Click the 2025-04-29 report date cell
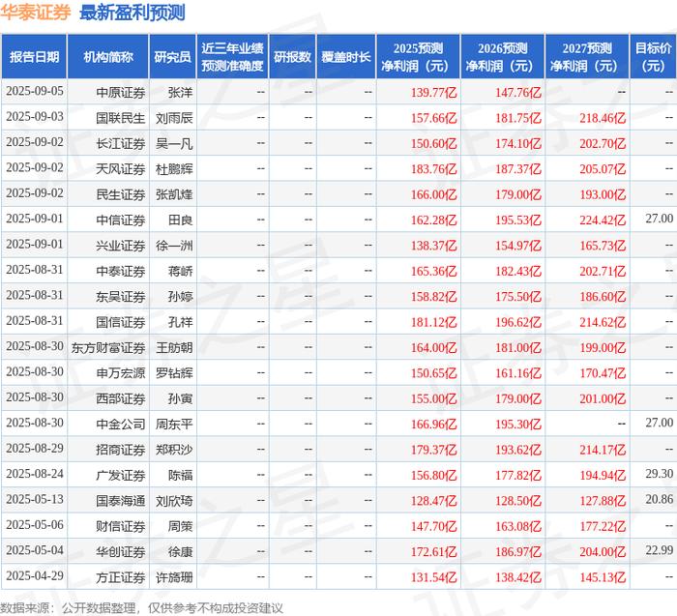677x616 pixels. coord(35,575)
